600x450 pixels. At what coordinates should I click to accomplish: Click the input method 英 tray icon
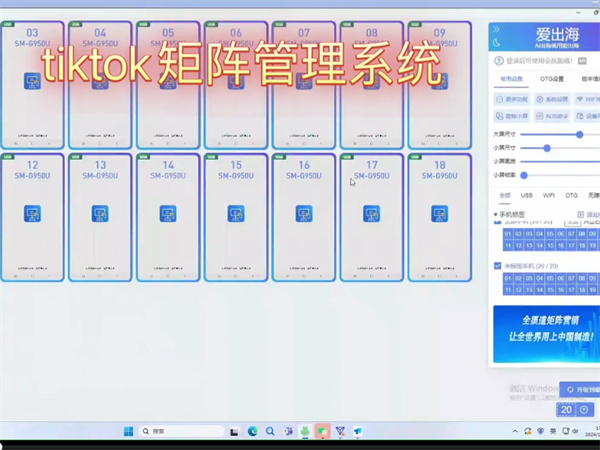pos(553,431)
